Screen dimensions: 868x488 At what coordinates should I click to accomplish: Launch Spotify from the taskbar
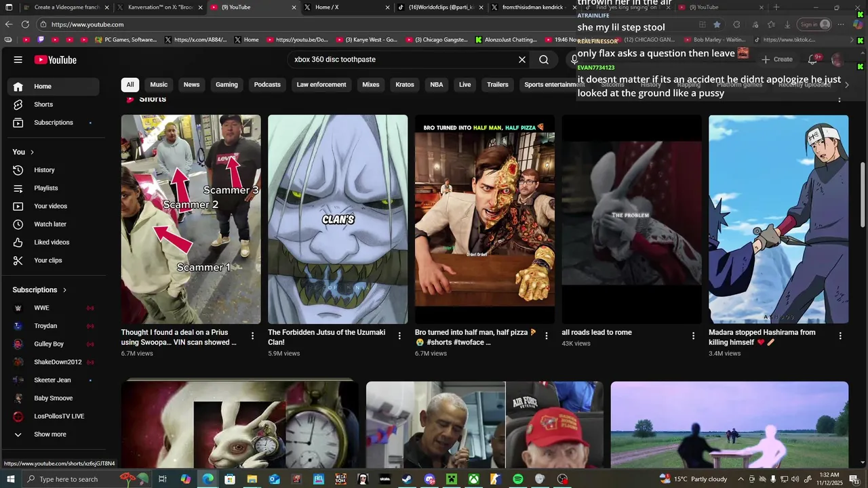pyautogui.click(x=518, y=479)
